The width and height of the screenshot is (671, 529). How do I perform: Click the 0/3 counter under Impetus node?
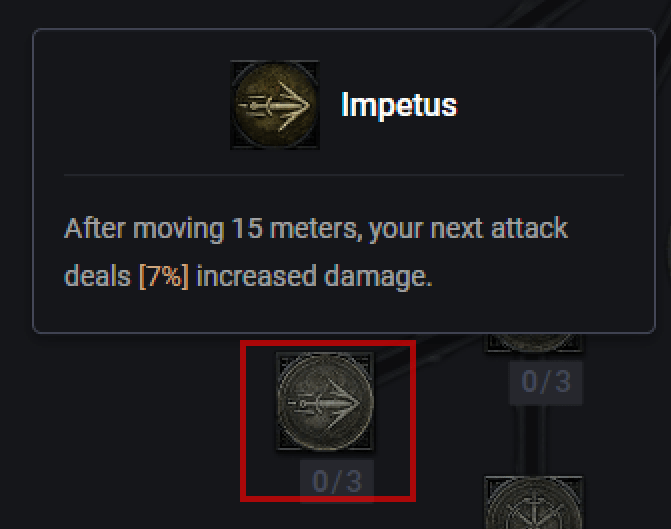click(337, 481)
